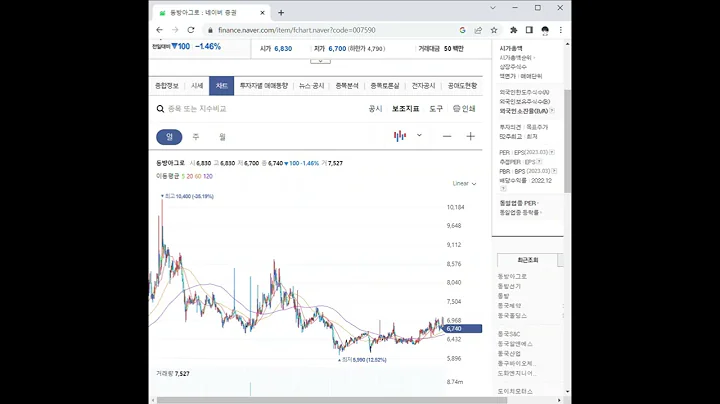Zoom in the chart with the plus icon

pyautogui.click(x=470, y=136)
